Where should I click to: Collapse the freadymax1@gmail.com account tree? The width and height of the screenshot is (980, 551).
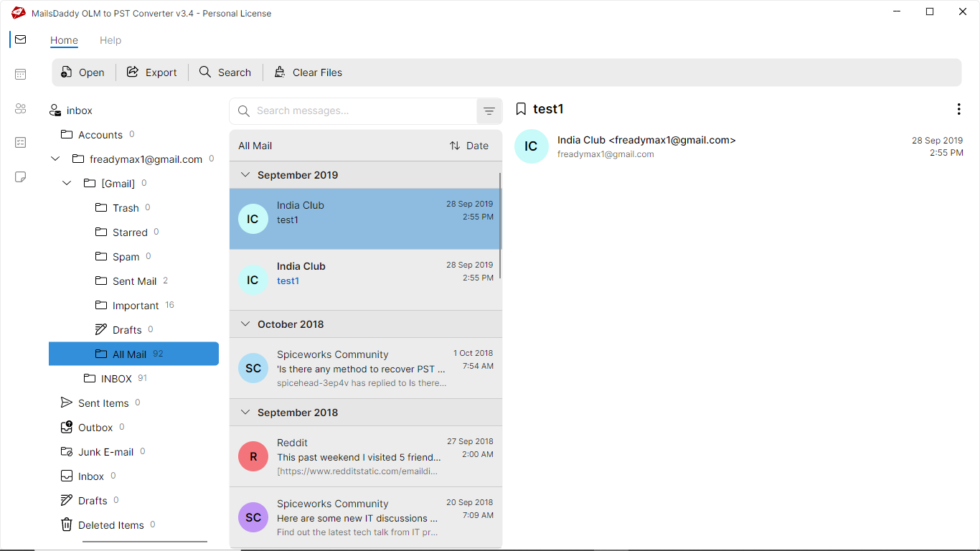55,159
